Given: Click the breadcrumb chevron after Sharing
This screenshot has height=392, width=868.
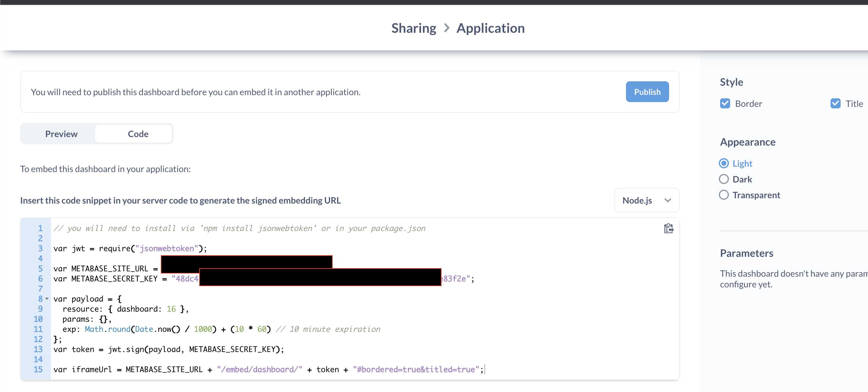Looking at the screenshot, I should tap(446, 28).
